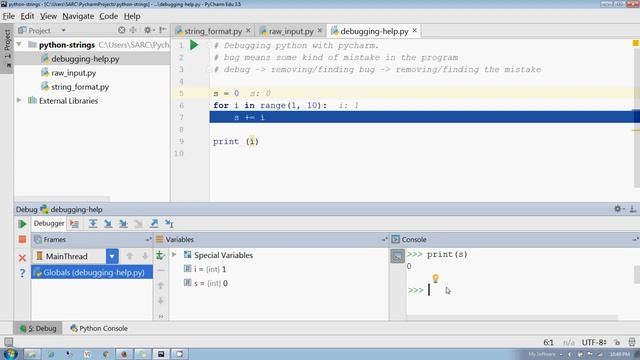Select Globals (debugging-help.py) frame
640x360 pixels.
coord(92,272)
